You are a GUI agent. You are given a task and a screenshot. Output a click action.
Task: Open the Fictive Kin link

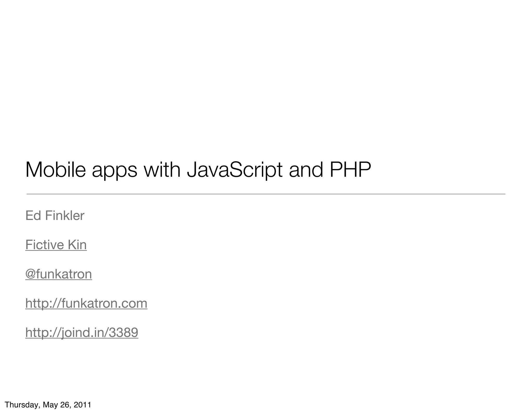(x=56, y=245)
